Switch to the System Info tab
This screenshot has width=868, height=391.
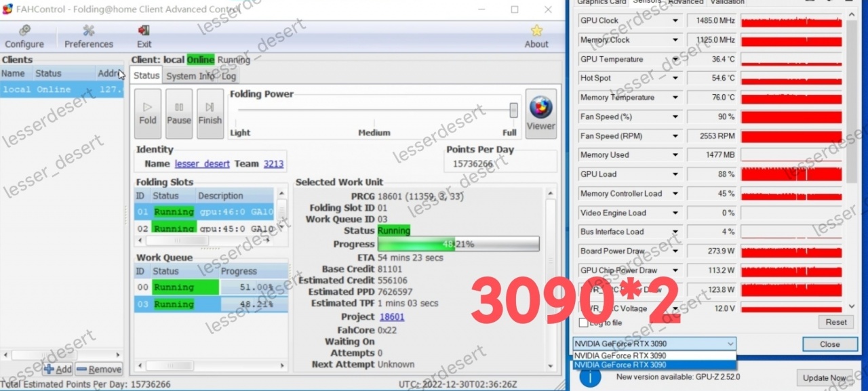191,76
